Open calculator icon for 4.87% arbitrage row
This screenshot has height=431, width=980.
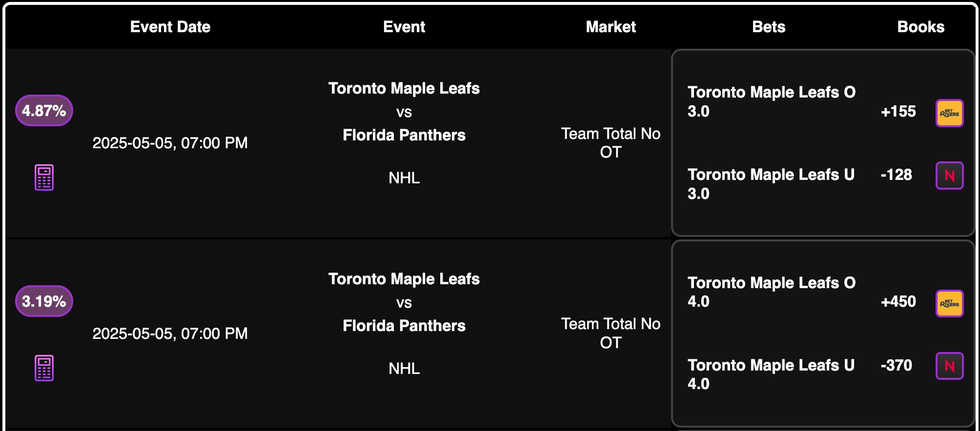(x=44, y=177)
